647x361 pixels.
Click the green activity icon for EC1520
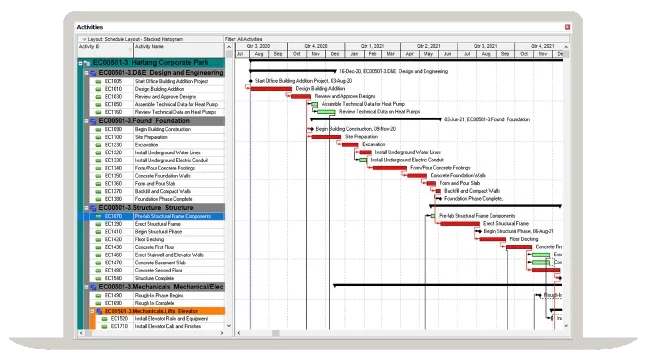[104, 319]
